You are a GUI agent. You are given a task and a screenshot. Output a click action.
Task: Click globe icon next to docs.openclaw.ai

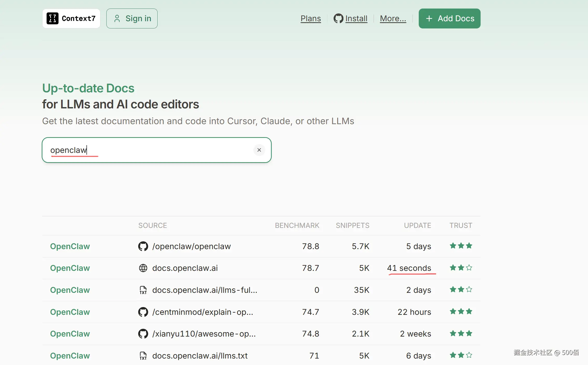[x=143, y=268]
